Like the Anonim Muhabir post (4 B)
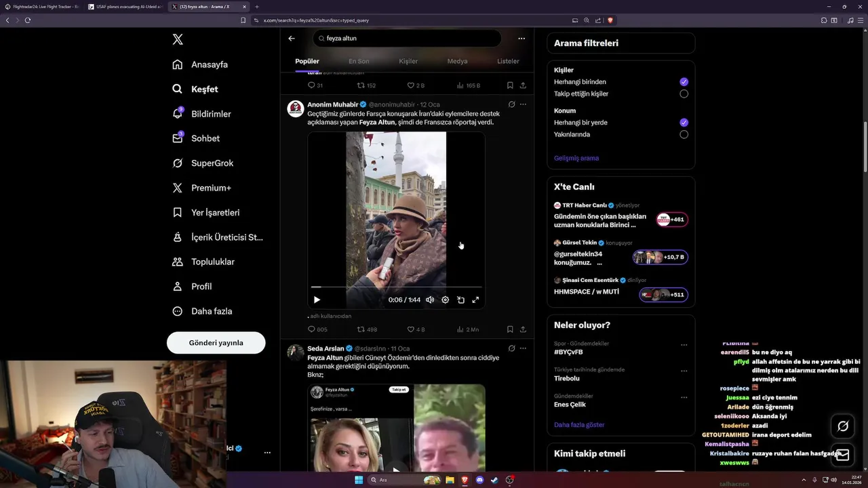This screenshot has height=488, width=868. point(416,329)
